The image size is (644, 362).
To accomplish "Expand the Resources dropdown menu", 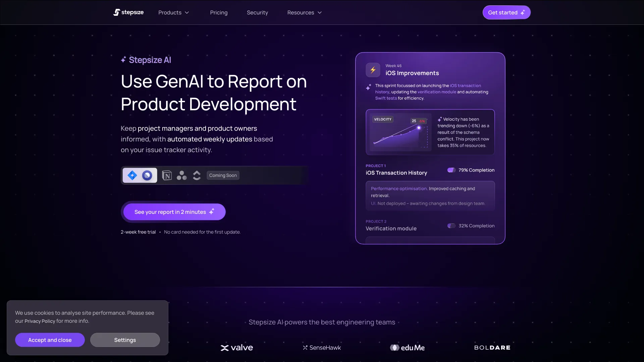I will 304,12.
